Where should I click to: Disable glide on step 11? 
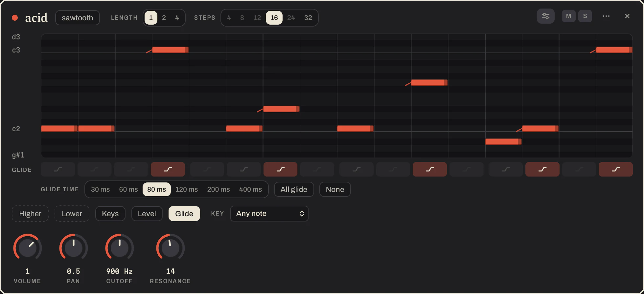pyautogui.click(x=429, y=169)
